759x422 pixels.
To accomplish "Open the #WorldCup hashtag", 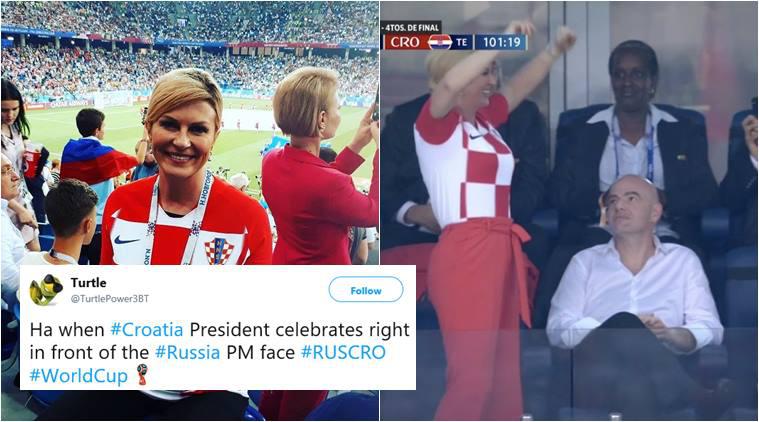I will click(x=78, y=376).
